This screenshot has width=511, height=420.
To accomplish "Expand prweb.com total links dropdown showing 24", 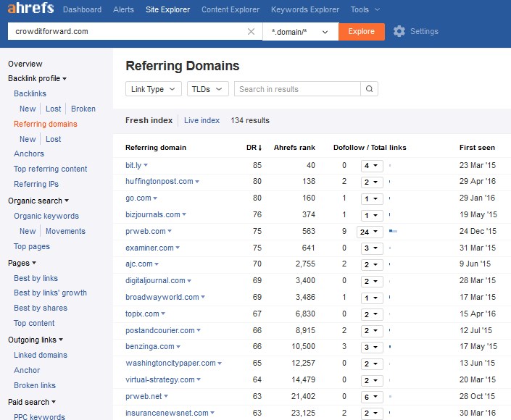I will point(370,232).
